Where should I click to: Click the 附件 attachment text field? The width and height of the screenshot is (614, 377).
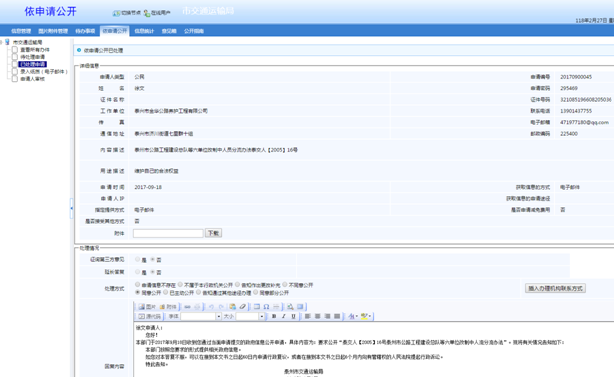click(168, 233)
